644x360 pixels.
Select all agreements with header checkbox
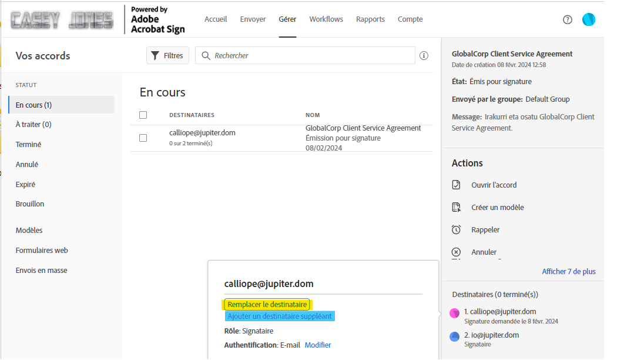143,115
